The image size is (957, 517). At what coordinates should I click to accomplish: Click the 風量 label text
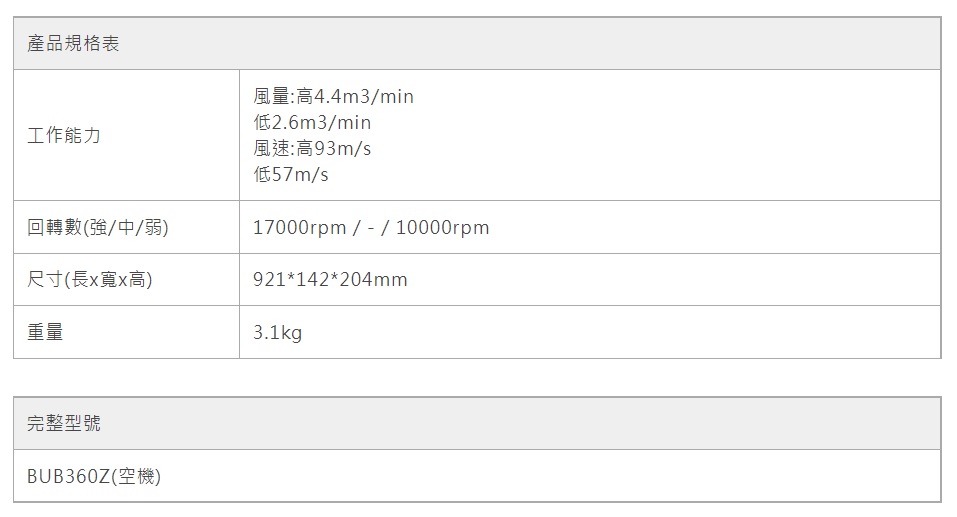(270, 97)
